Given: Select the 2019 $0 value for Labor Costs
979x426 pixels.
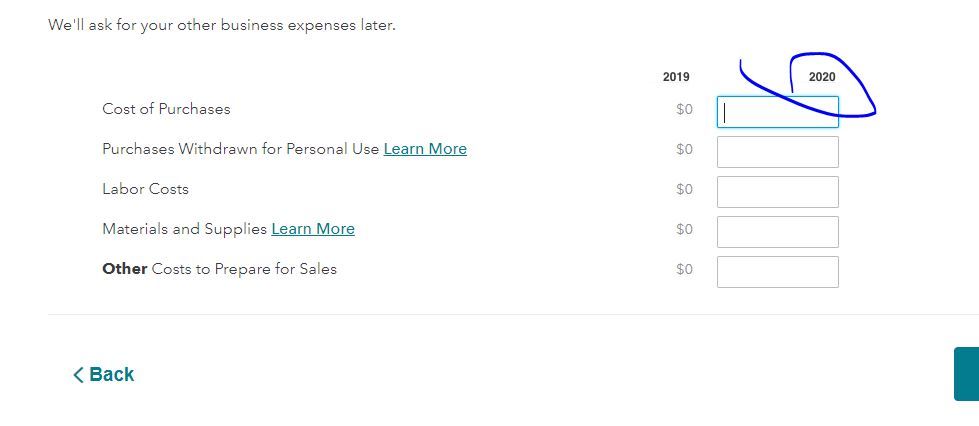Looking at the screenshot, I should point(684,189).
